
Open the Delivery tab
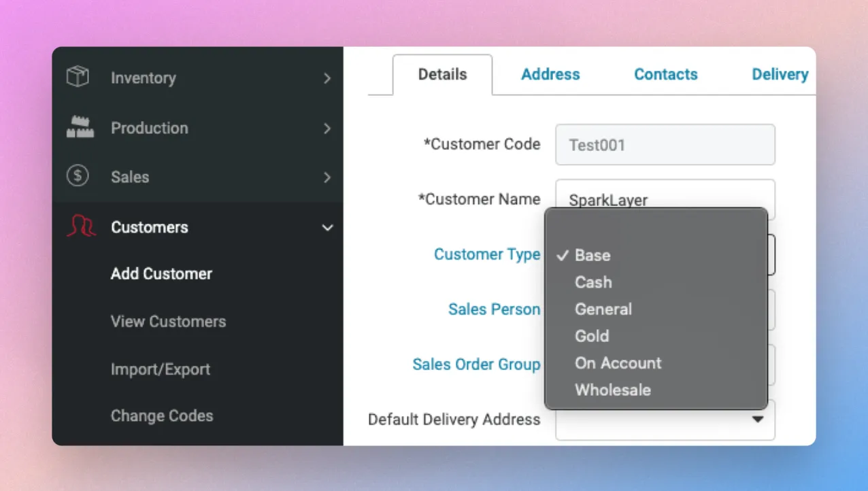[x=780, y=75]
